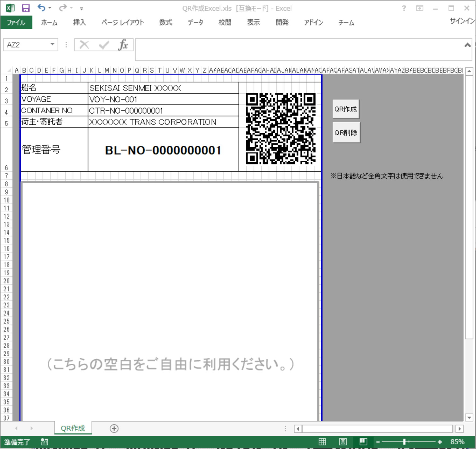
Task: Click vertical scrollbar up arrow
Action: tap(469, 71)
